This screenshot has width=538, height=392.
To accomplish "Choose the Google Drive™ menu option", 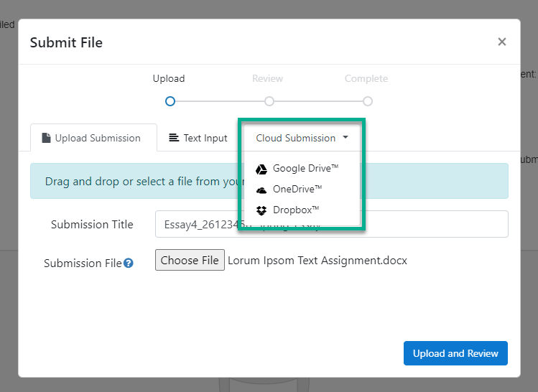I will [x=305, y=169].
